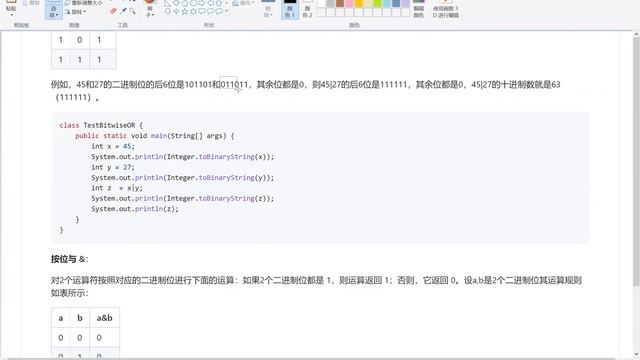Pick the right arrow shape
The width and height of the screenshot is (640, 360).
202,3
